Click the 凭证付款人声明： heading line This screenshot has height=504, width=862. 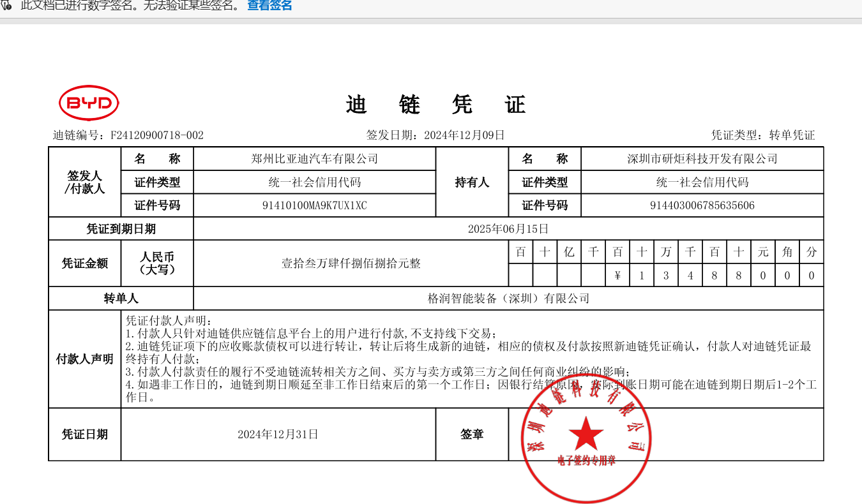(x=168, y=320)
